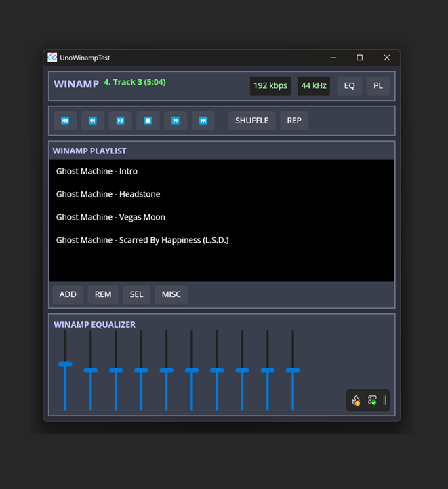448x489 pixels.
Task: Click the third equalizer slider thumb
Action: 116,370
